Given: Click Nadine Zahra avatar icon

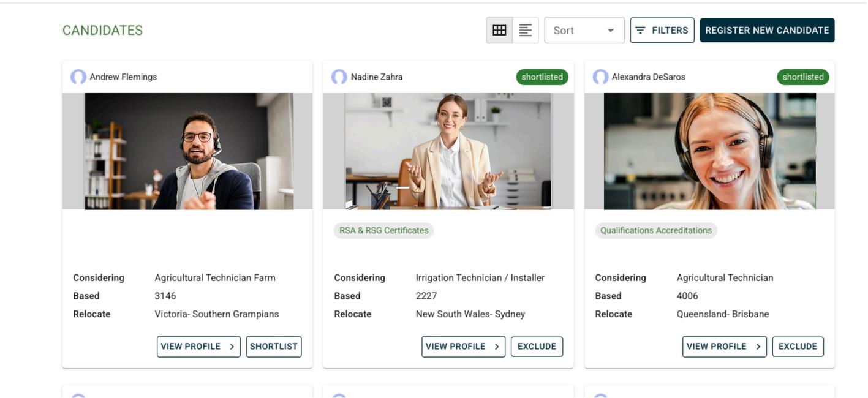Looking at the screenshot, I should pos(339,77).
